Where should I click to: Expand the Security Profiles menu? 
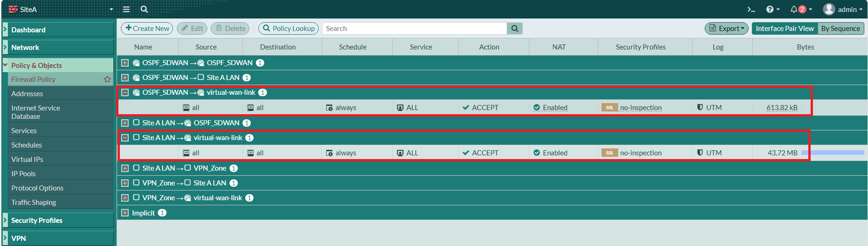58,220
